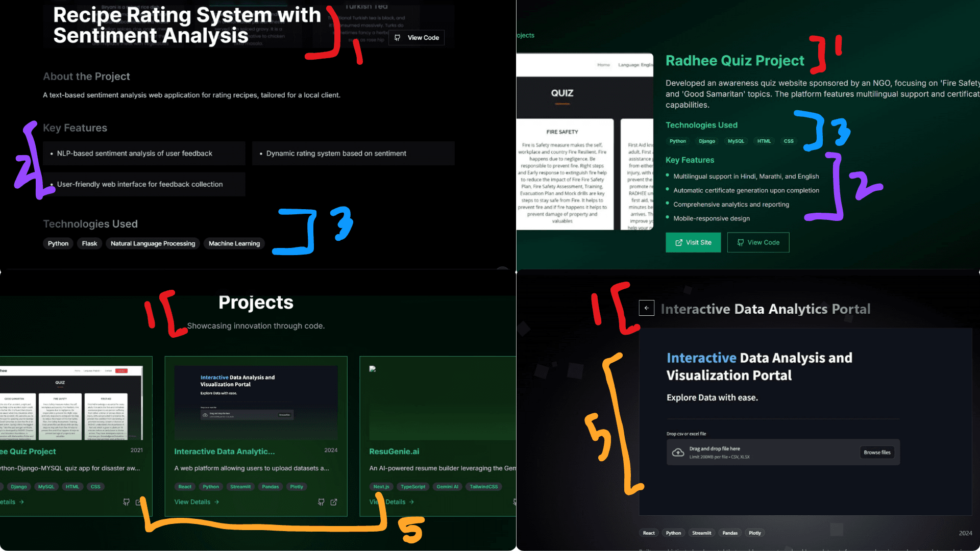
Task: Select Streamlit tag on Interactive Data Analytic card
Action: pyautogui.click(x=240, y=487)
